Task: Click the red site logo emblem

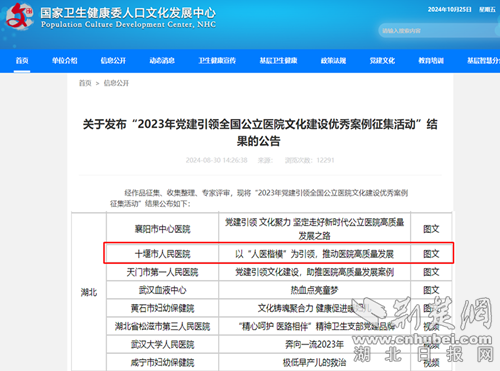Action: 19,16
